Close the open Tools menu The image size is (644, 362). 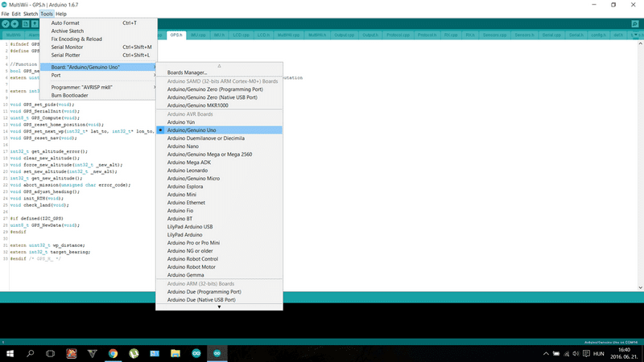coord(47,14)
